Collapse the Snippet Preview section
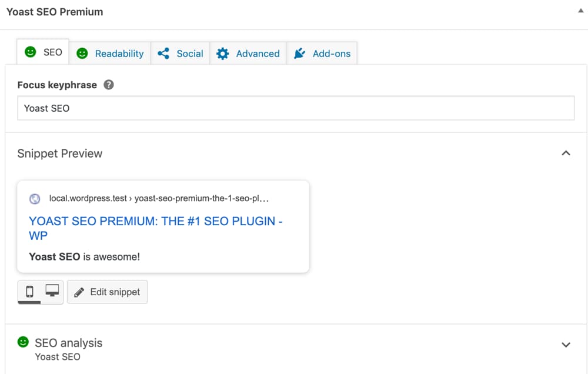This screenshot has width=588, height=374. (566, 153)
